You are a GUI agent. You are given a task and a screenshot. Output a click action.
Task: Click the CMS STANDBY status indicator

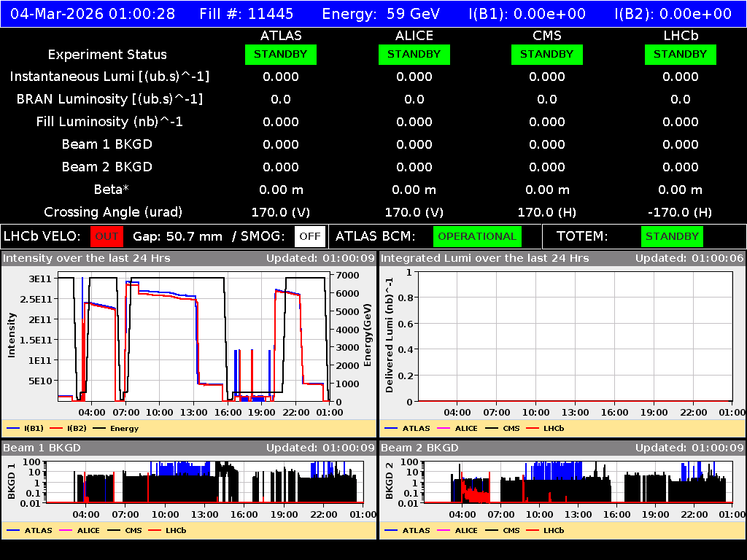click(x=546, y=54)
